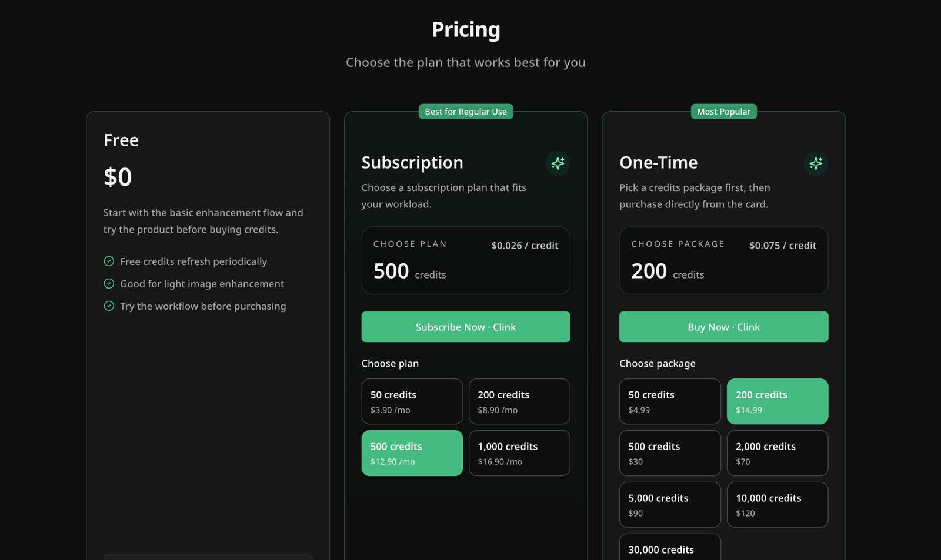Pick the 2,000 credits $70 package
This screenshot has height=560, width=941.
tap(778, 453)
